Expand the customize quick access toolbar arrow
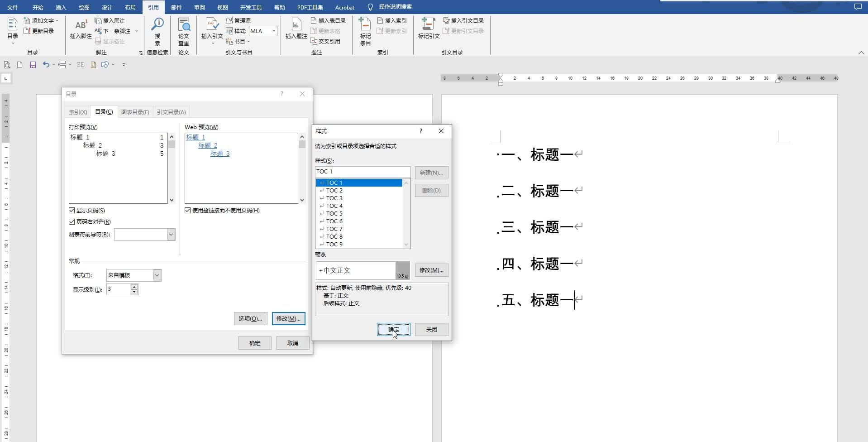Viewport: 868px width, 442px height. pyautogui.click(x=124, y=65)
